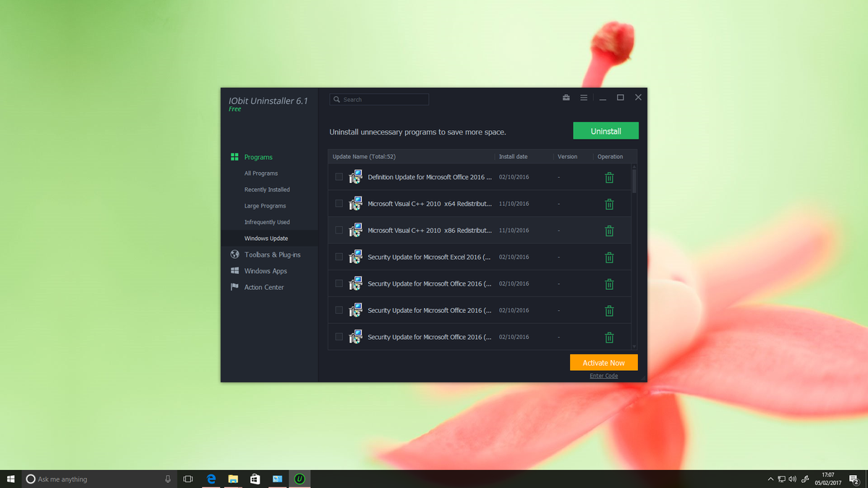Tick the Visual C++ 2010 x86 checkbox
868x488 pixels.
pos(339,229)
